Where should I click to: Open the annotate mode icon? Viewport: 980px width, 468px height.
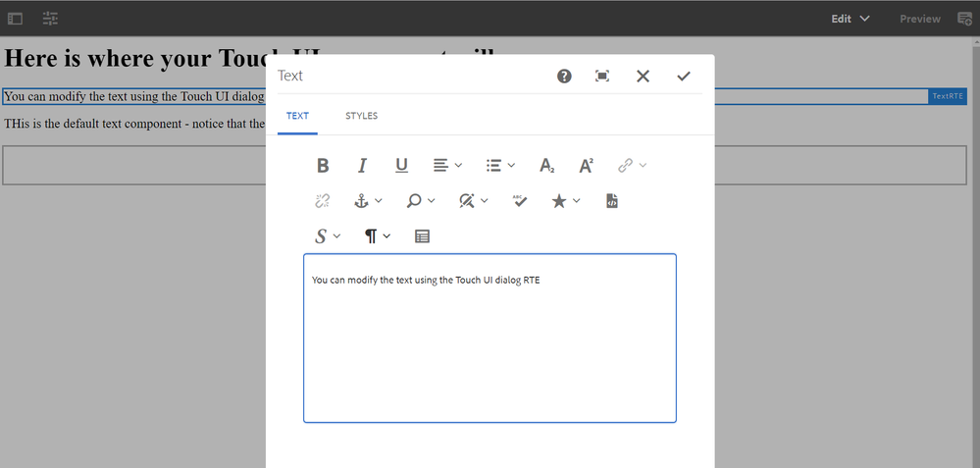tap(965, 19)
